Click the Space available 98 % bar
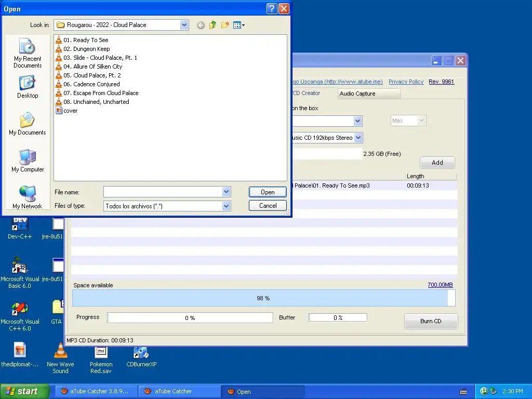 [263, 298]
